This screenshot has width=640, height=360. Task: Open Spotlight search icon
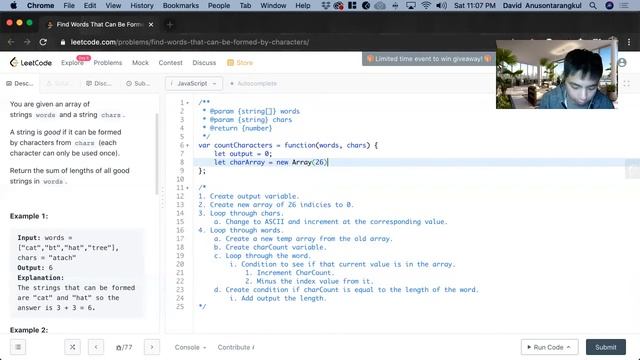tap(593, 5)
